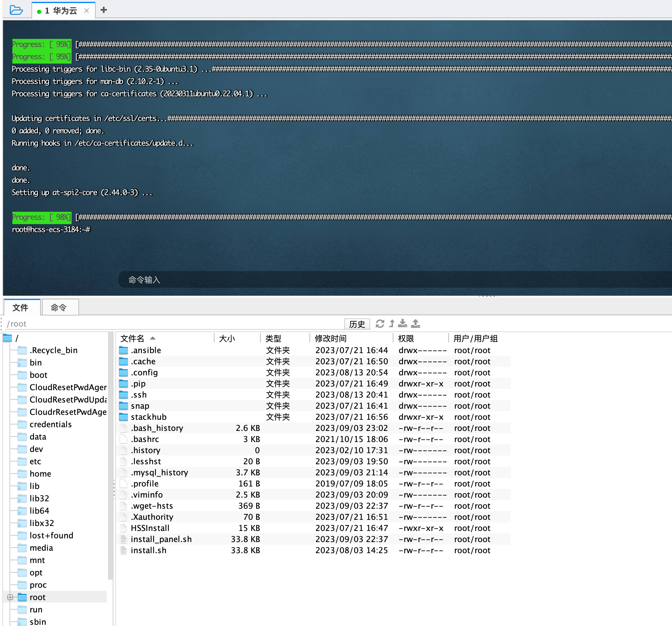Sort by 文件名 column header arrow
This screenshot has width=672, height=626.
coord(153,338)
